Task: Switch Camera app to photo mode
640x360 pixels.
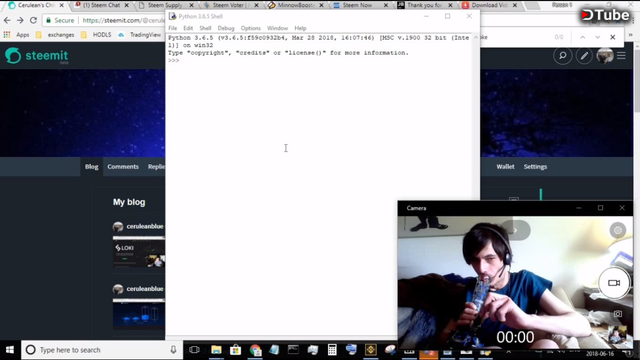Action: click(x=618, y=313)
